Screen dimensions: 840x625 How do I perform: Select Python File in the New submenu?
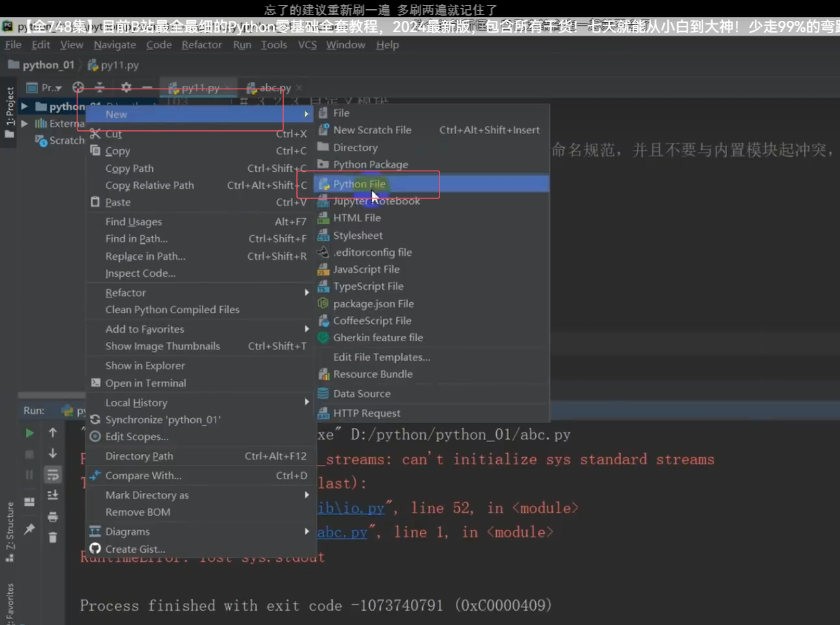pyautogui.click(x=359, y=184)
